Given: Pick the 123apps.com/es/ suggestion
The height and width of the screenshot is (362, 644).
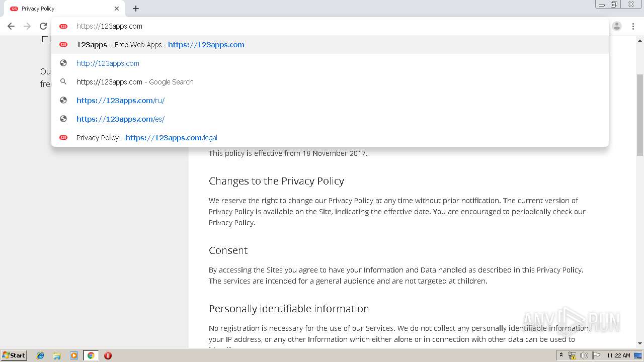Looking at the screenshot, I should click(x=120, y=119).
